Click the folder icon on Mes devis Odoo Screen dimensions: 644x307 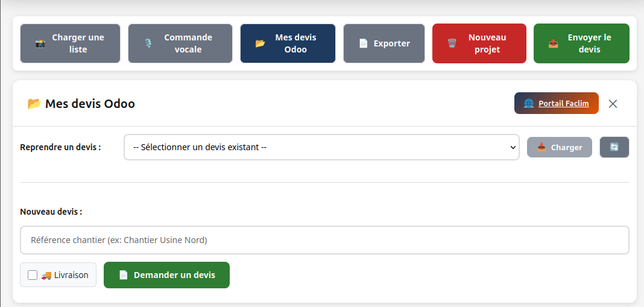pyautogui.click(x=260, y=43)
